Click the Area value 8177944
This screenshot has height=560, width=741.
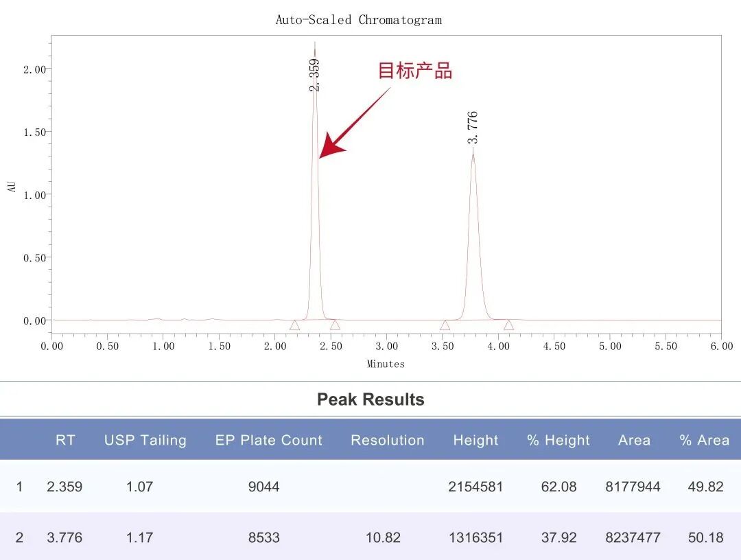click(x=633, y=487)
